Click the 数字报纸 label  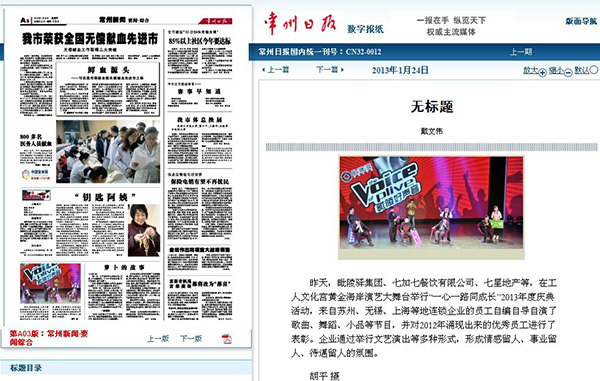(x=365, y=29)
